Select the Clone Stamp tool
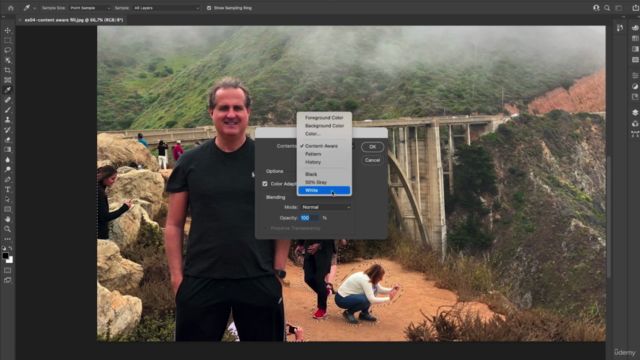This screenshot has height=360, width=640. 7,120
